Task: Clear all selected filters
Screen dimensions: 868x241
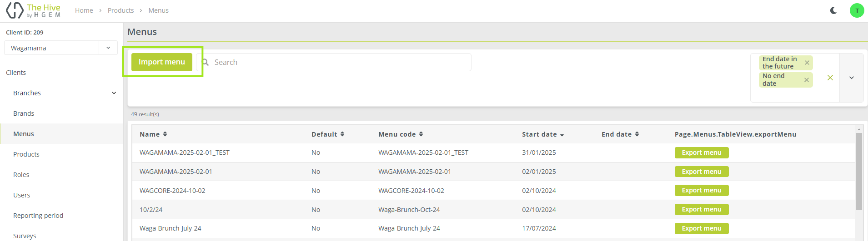Action: coord(830,78)
